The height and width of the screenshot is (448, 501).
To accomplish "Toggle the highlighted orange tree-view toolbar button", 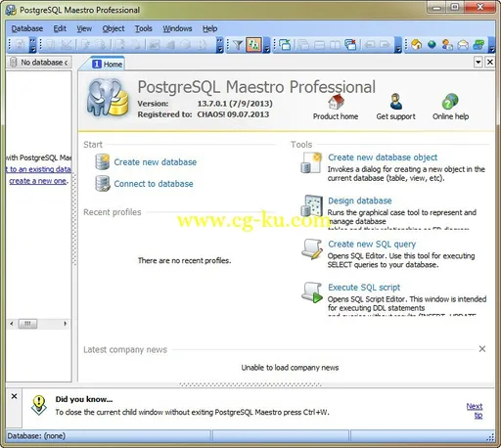I will [x=253, y=45].
